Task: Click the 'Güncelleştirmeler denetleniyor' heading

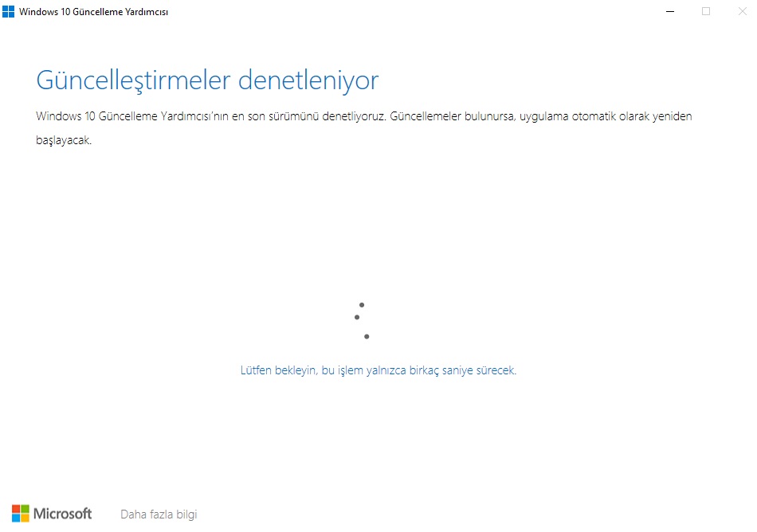Action: 208,80
